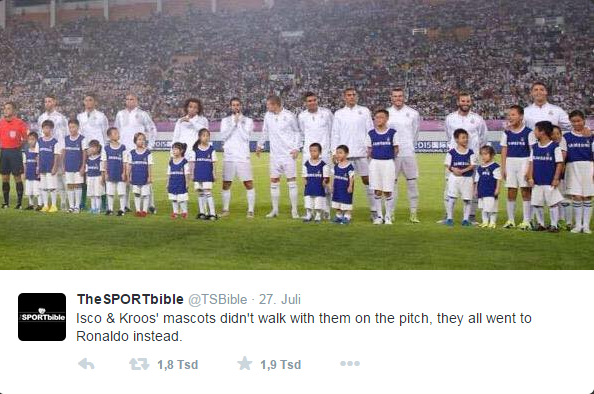Open the tweet via the 27. Juli timestamp
594x394 pixels.
click(280, 299)
